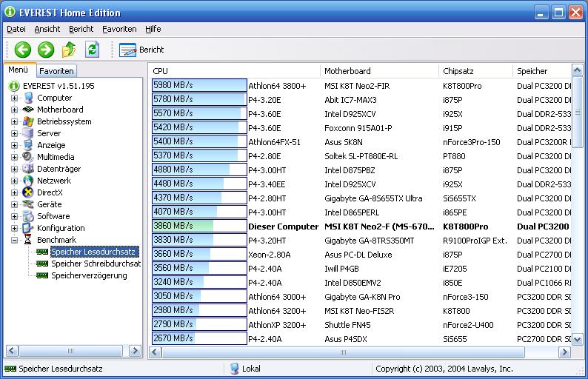Click the Datenträger disk icon
588x379 pixels.
point(28,169)
